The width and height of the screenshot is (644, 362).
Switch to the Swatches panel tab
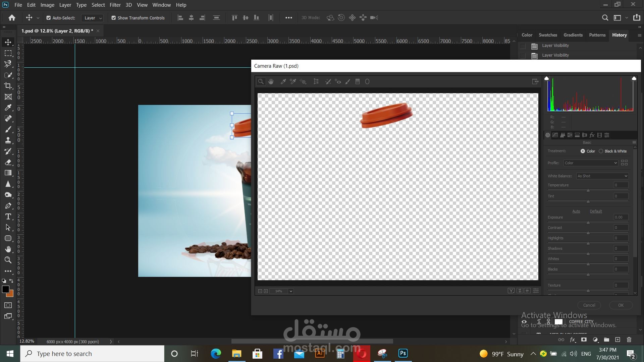coord(547,35)
